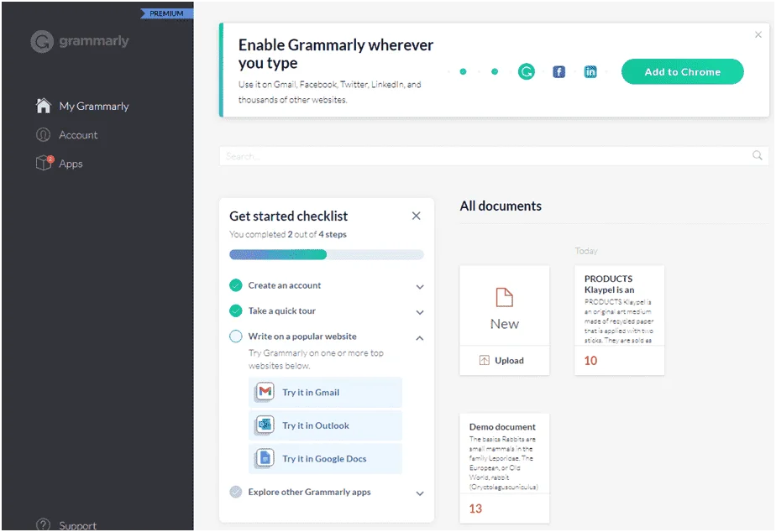Expand the Explore other Grammarly apps chevron
The height and width of the screenshot is (532, 776).
coord(420,493)
